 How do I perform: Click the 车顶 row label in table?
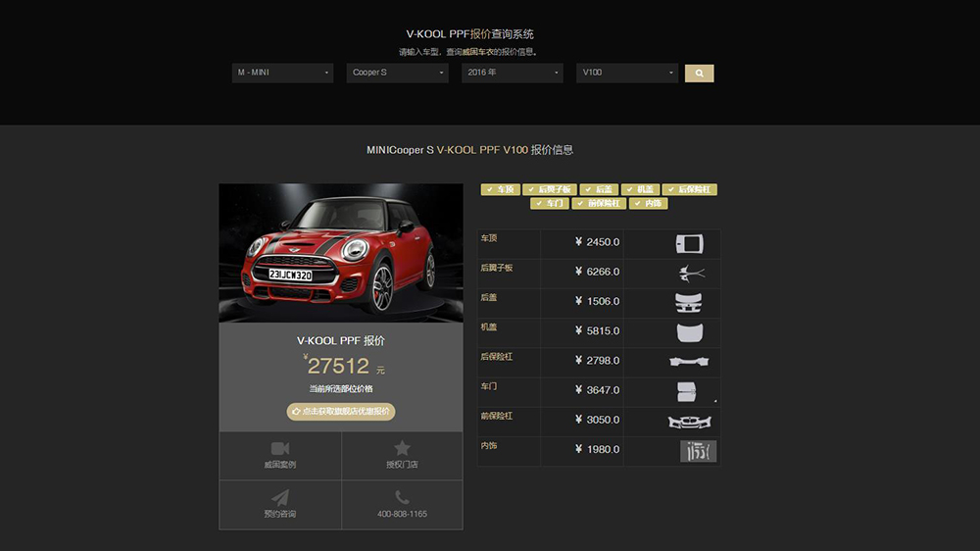click(x=489, y=238)
